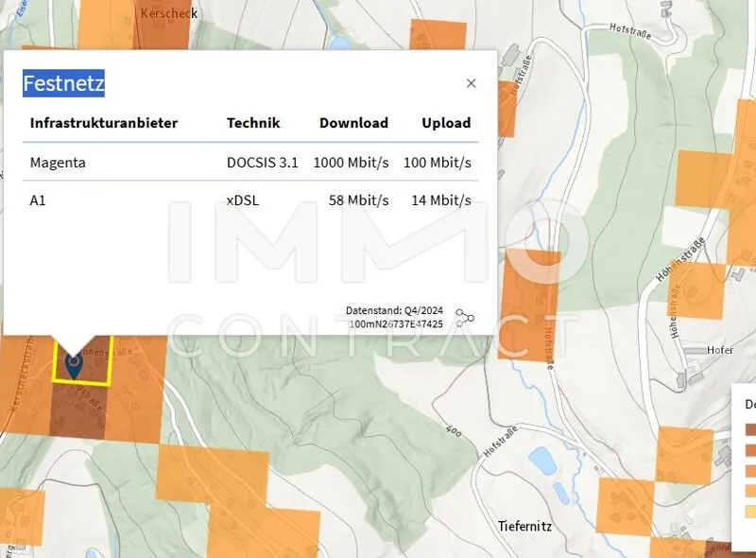Click the Infrastrukturanbieter column header
This screenshot has height=558, width=756.
pos(104,123)
